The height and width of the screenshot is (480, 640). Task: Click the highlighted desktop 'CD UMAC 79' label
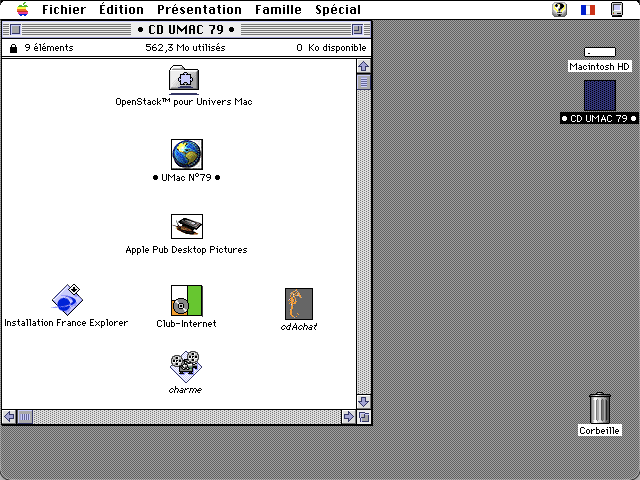coord(599,118)
